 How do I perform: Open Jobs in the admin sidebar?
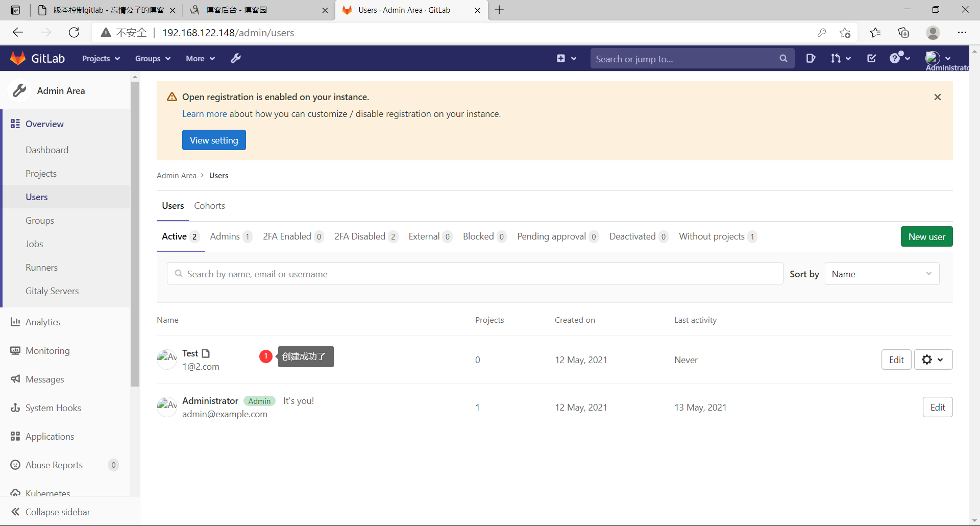click(34, 244)
